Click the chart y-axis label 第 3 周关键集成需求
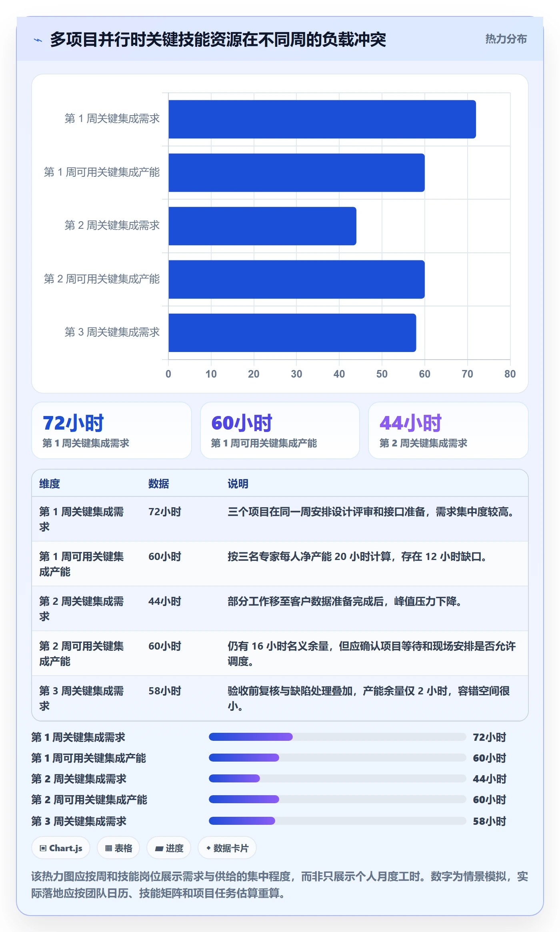 point(112,332)
